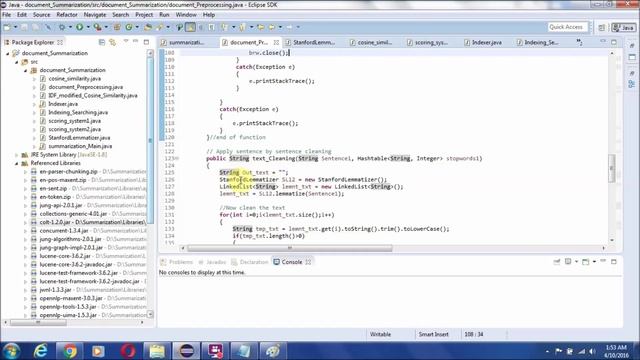Click the New file toolbar icon

click(x=7, y=27)
